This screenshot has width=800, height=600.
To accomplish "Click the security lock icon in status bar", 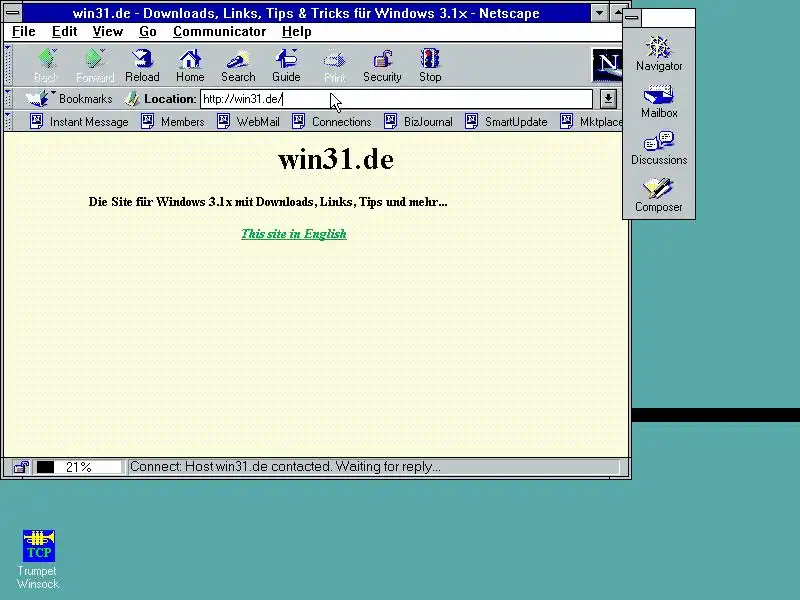I will (x=20, y=467).
